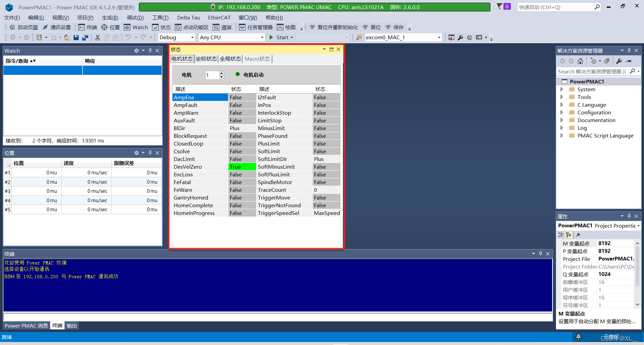Expand the System folder node
Screen dimensions: 644x345
[562, 89]
